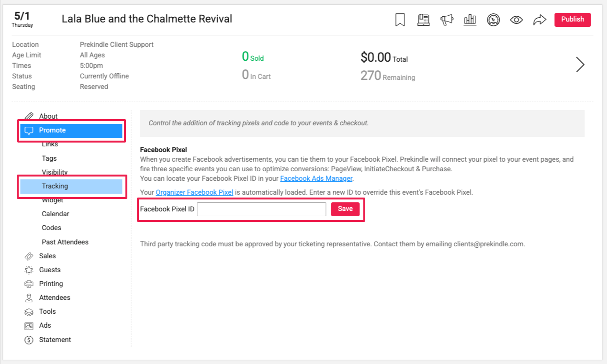Viewport: 607px width, 364px height.
Task: Expand the Tools sidebar section
Action: point(47,311)
